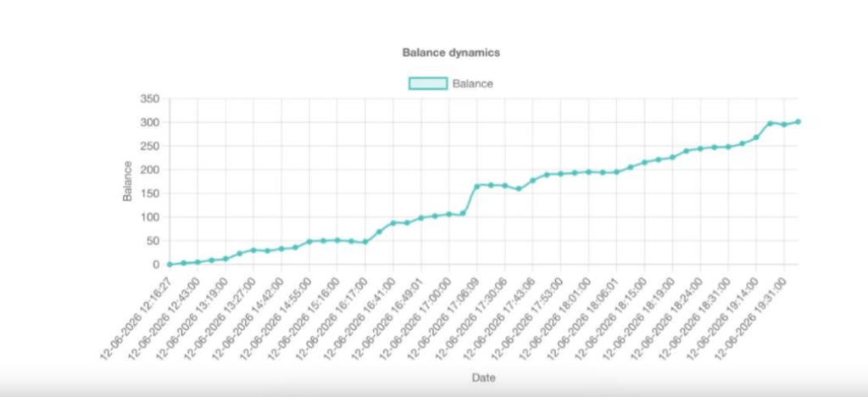Click the data point at 19:31:00
The width and height of the screenshot is (868, 397).
click(x=784, y=125)
